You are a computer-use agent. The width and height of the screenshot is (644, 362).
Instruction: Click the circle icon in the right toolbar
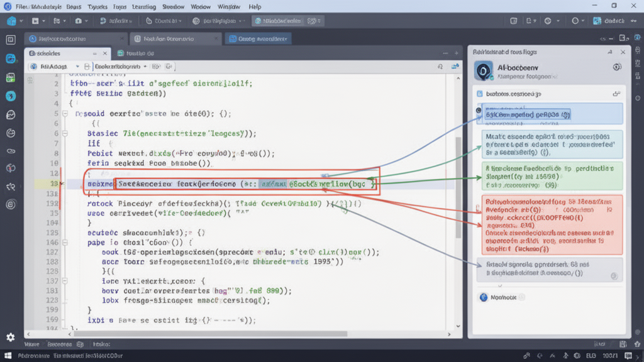tap(575, 21)
